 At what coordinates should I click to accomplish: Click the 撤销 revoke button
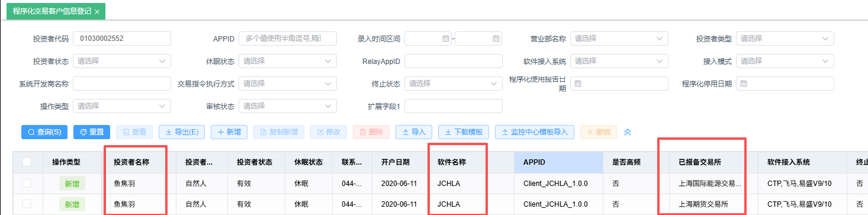point(599,132)
